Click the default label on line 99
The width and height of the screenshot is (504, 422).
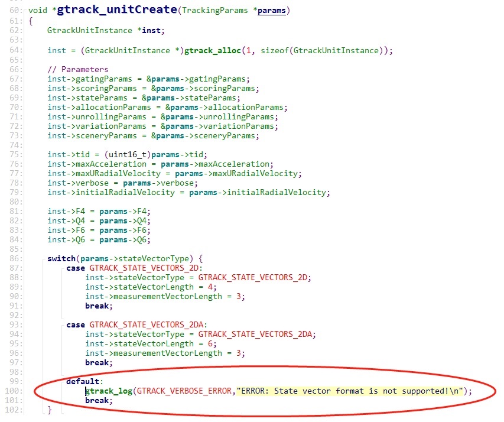[x=83, y=381]
